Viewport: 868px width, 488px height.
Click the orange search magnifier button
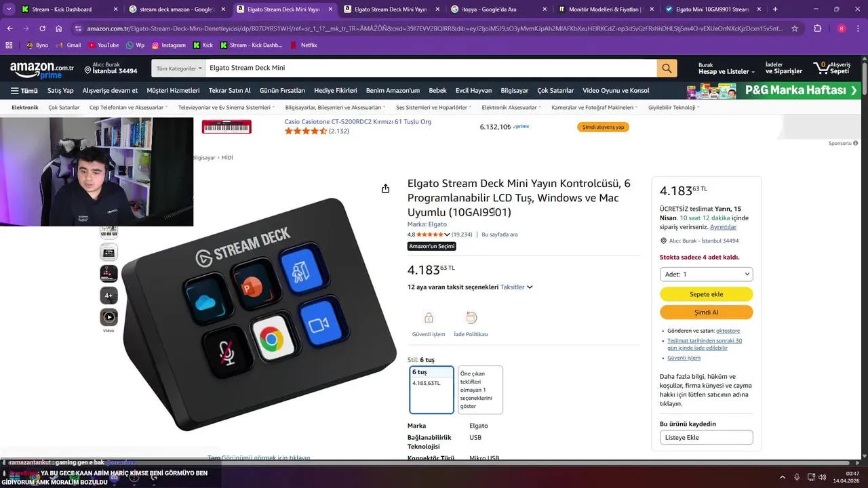point(667,68)
